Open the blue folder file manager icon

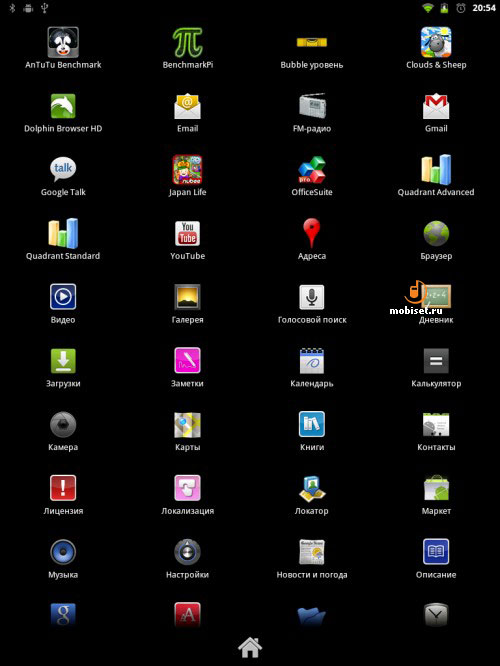click(312, 617)
